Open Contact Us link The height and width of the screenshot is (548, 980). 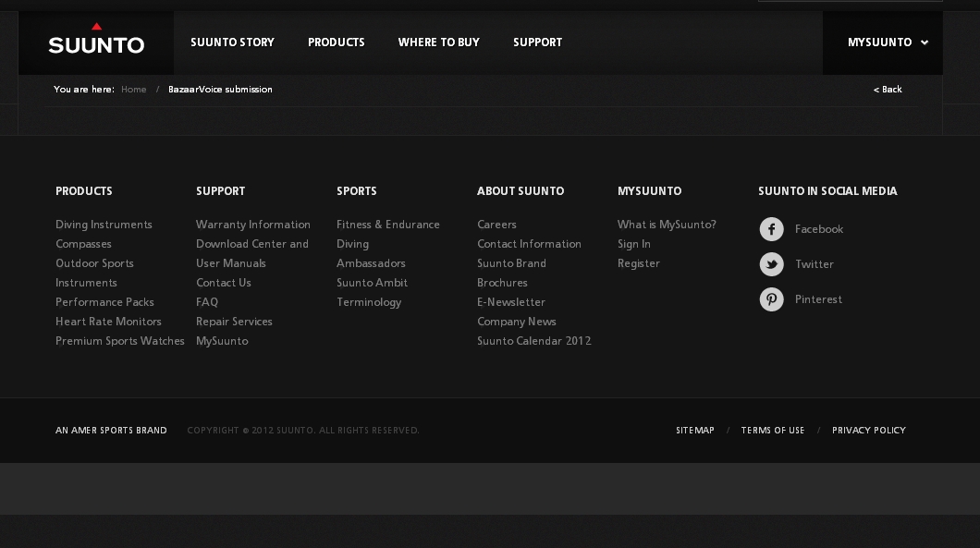coord(224,283)
